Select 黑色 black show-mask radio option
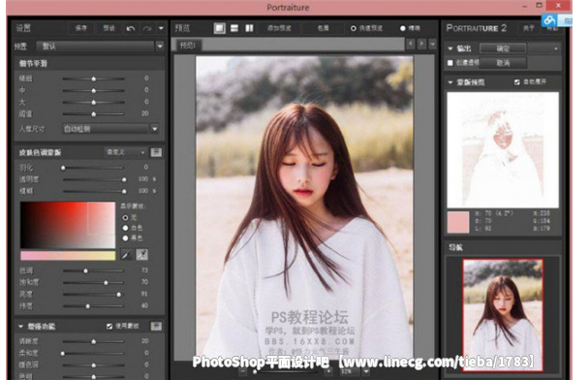Image resolution: width=588 pixels, height=380 pixels. [125, 237]
